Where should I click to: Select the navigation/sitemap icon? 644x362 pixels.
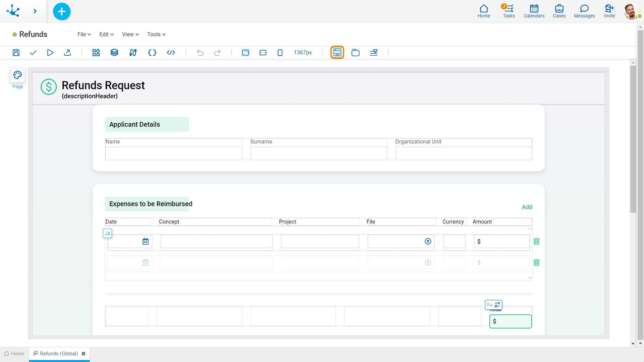[x=133, y=53]
